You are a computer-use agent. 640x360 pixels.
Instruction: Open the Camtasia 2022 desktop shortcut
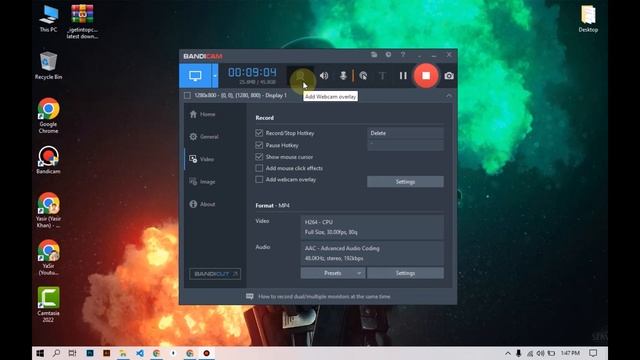49,304
